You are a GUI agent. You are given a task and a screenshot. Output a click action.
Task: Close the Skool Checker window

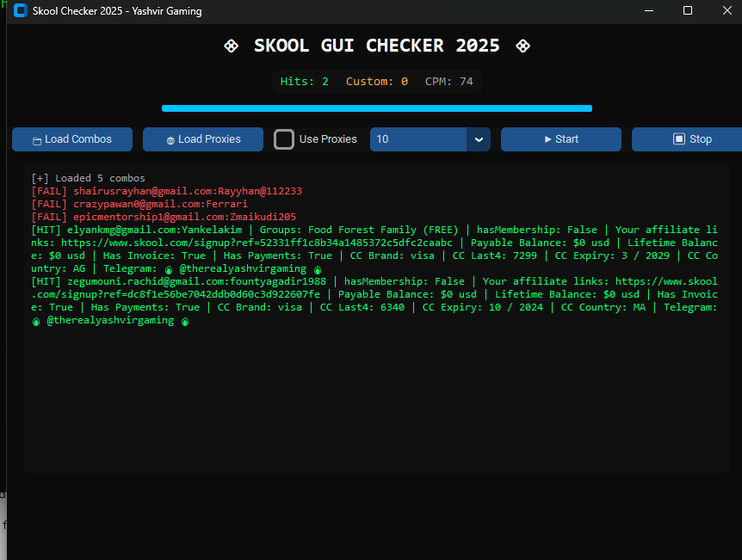coord(727,10)
